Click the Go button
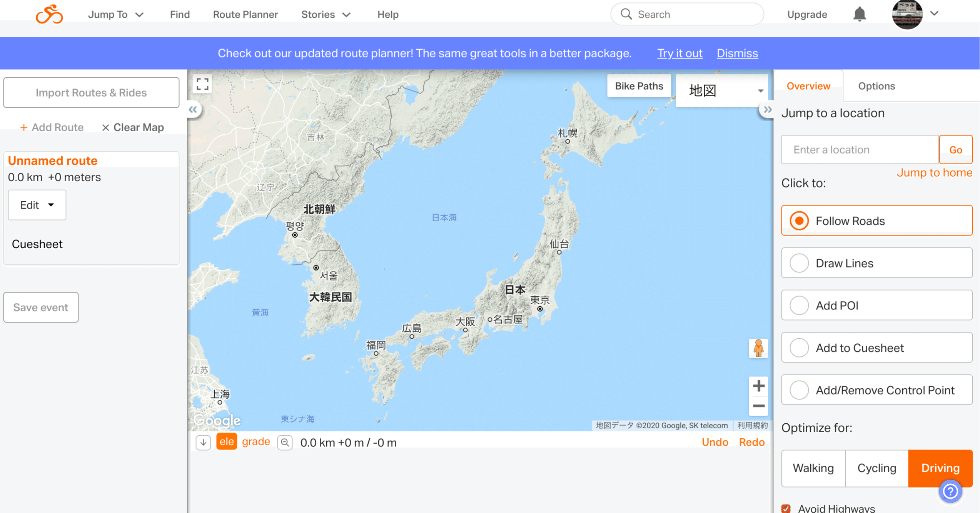Viewport: 980px width, 513px height. pos(955,150)
